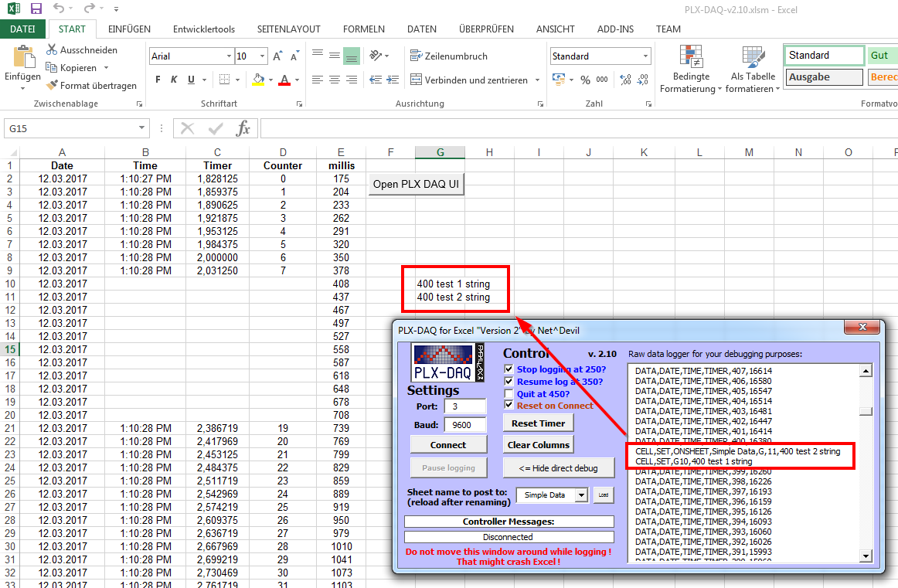The height and width of the screenshot is (588, 898).
Task: Toggle Zeilenumbruch wrap text
Action: coord(449,56)
